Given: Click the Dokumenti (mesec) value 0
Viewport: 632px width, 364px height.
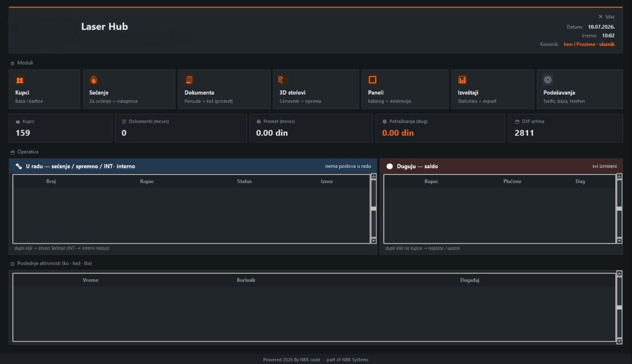Looking at the screenshot, I should pyautogui.click(x=124, y=133).
